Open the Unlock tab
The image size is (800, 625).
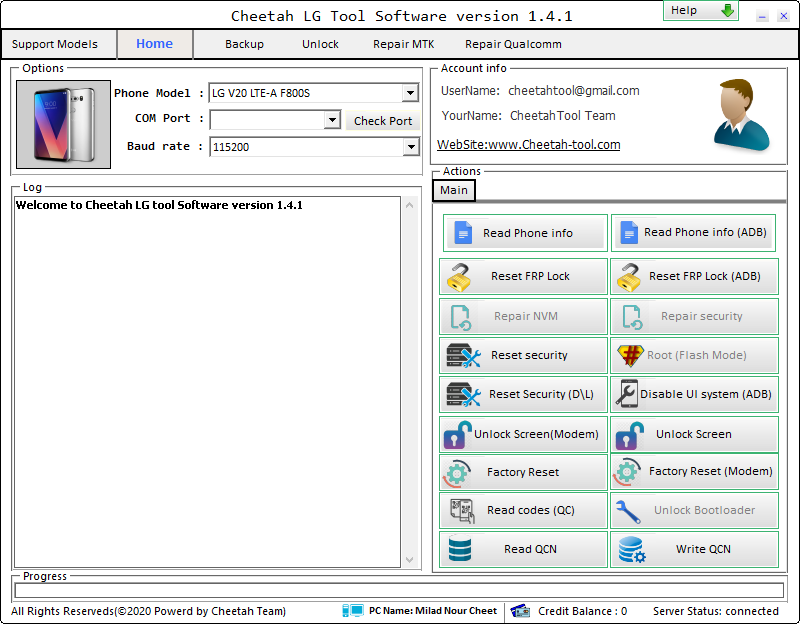coord(320,44)
